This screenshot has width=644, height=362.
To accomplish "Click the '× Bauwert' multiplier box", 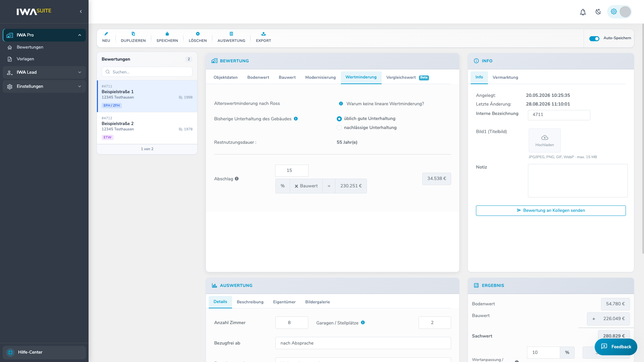I will (x=306, y=186).
